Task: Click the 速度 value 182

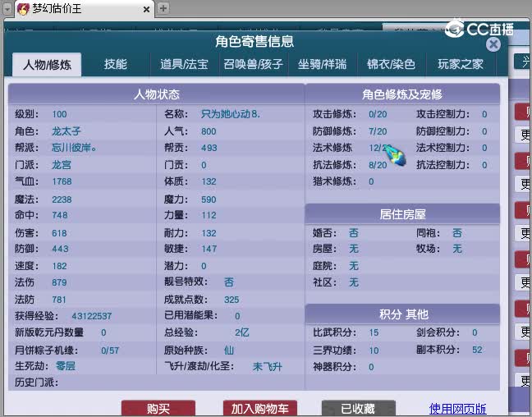Action: point(59,266)
